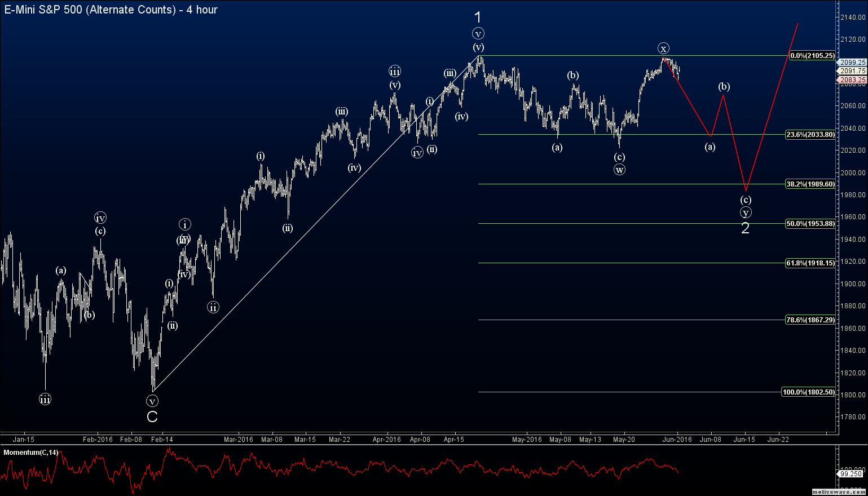Click the chart title 'E-Mini S&P 500 (Alternate Counts) - 4 hour'
The width and height of the screenshot is (868, 496).
pos(111,10)
